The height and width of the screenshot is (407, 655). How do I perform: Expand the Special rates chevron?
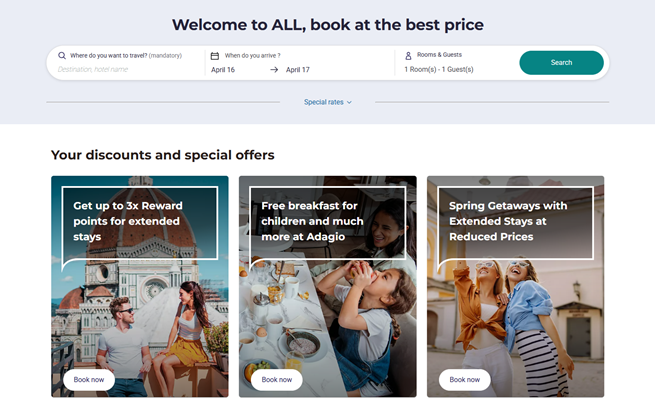point(349,102)
